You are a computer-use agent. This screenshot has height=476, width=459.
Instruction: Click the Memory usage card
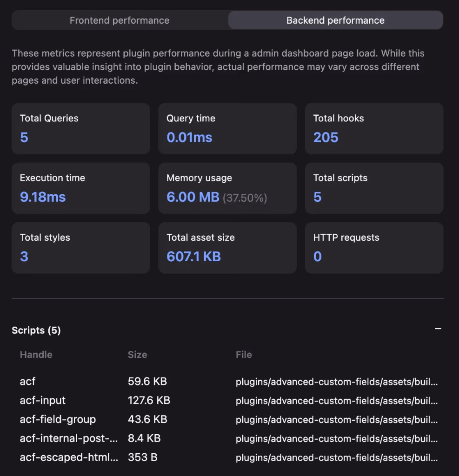coord(227,188)
